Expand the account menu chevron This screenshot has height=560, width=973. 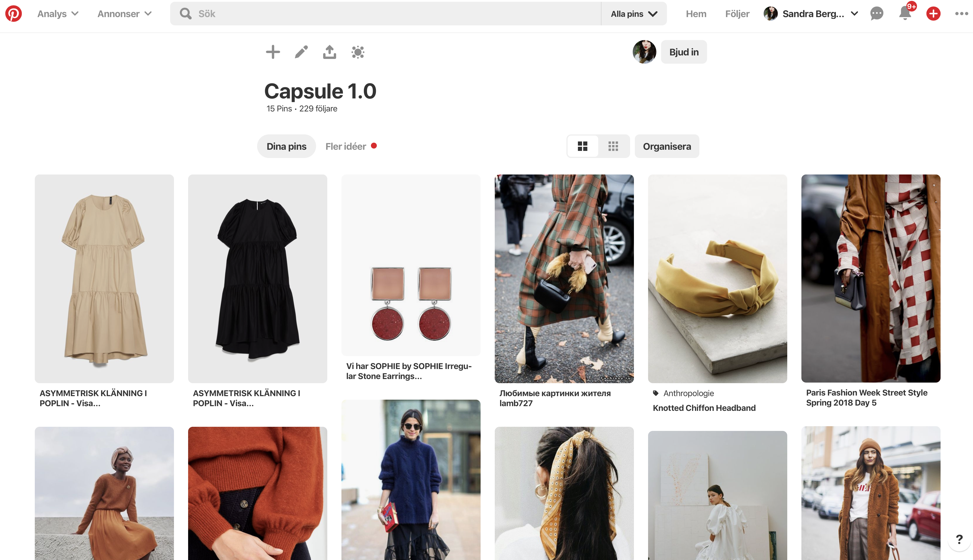pos(854,14)
